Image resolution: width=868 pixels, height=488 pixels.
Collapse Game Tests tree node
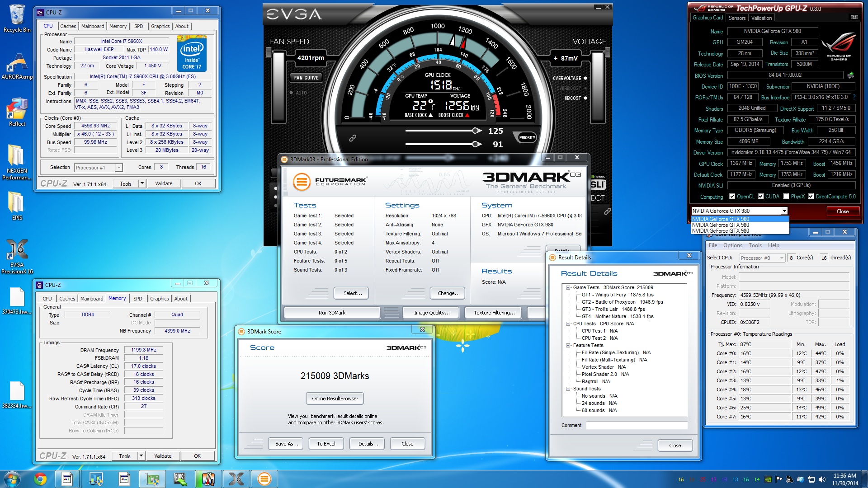tap(568, 288)
